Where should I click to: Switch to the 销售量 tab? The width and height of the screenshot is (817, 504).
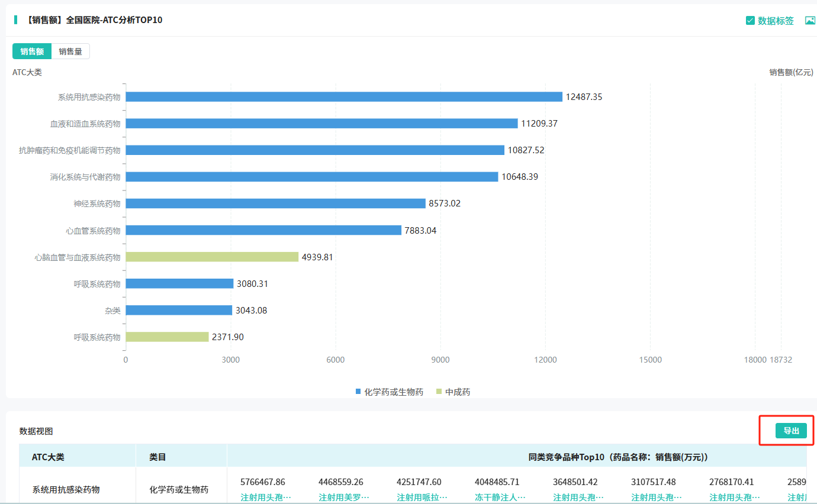[70, 51]
